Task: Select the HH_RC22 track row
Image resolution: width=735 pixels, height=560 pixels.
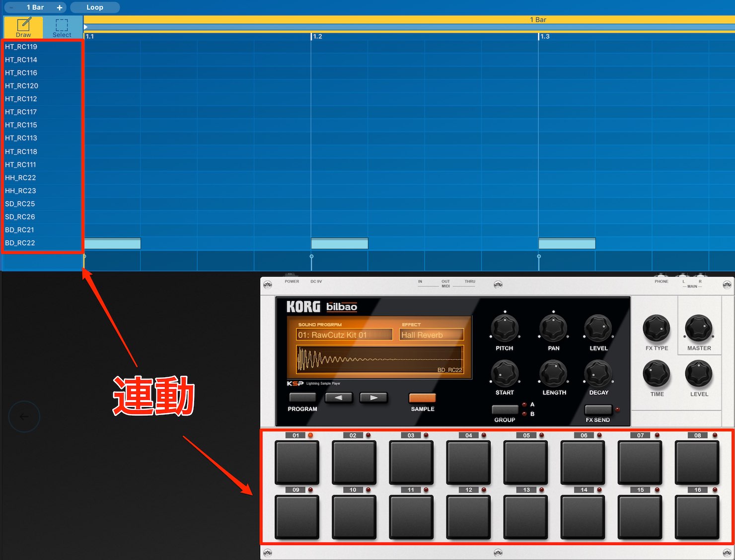Action: [42, 178]
